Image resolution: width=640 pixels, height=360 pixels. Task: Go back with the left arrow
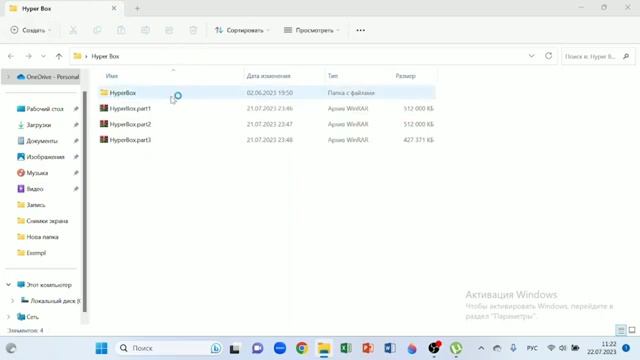pos(11,56)
